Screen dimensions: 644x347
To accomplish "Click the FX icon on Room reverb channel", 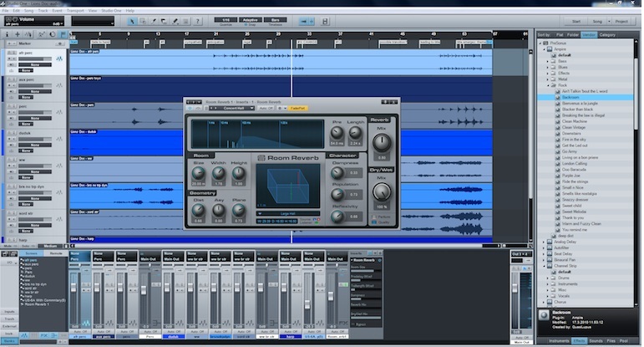I will [343, 323].
